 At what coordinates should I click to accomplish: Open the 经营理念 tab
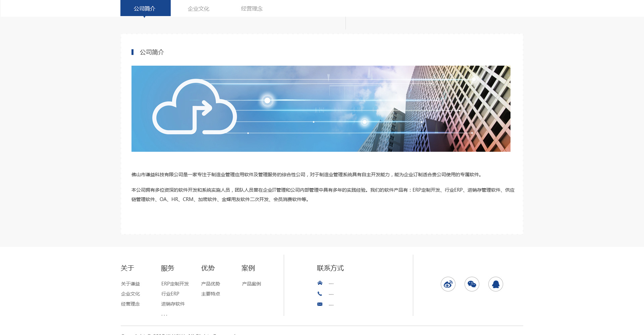tap(252, 9)
